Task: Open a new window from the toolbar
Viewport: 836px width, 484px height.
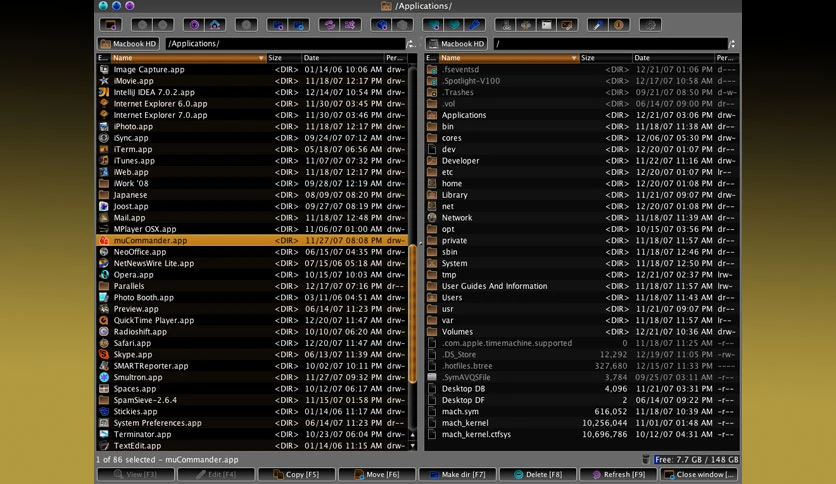Action: 110,25
